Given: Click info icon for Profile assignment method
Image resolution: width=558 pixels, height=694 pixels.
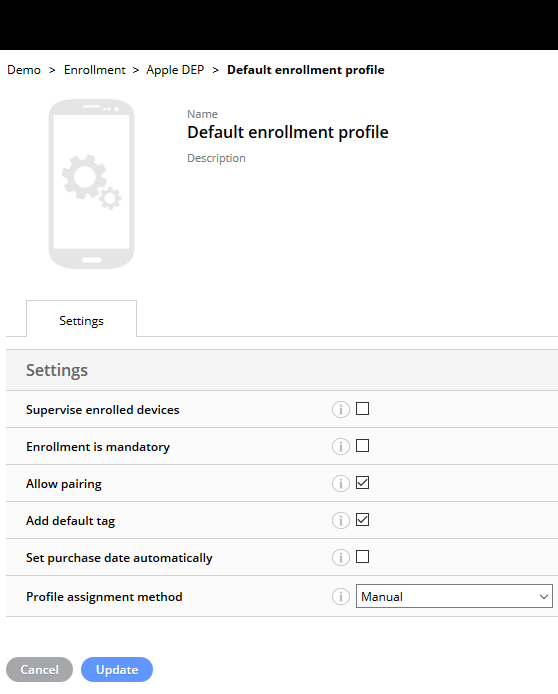Looking at the screenshot, I should click(341, 597).
